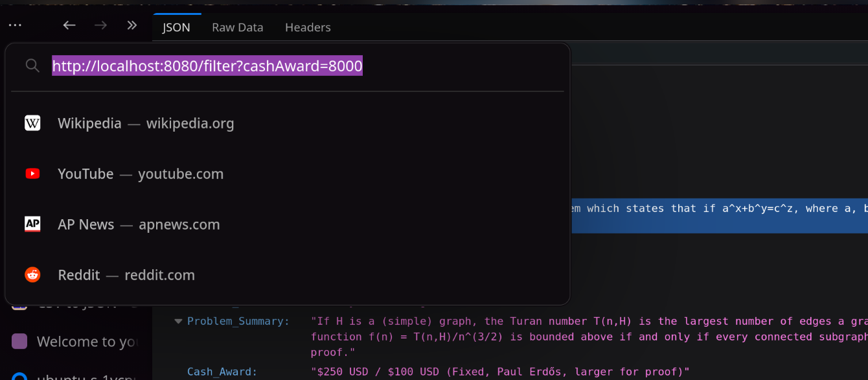Viewport: 868px width, 380px height.
Task: Click the YouTube play-logo icon
Action: [32, 174]
